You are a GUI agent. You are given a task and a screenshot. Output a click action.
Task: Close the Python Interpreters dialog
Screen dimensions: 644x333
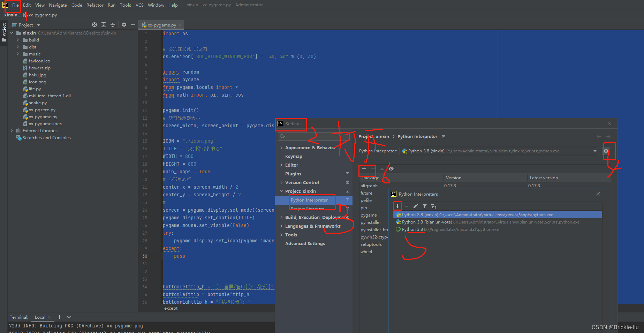point(598,194)
